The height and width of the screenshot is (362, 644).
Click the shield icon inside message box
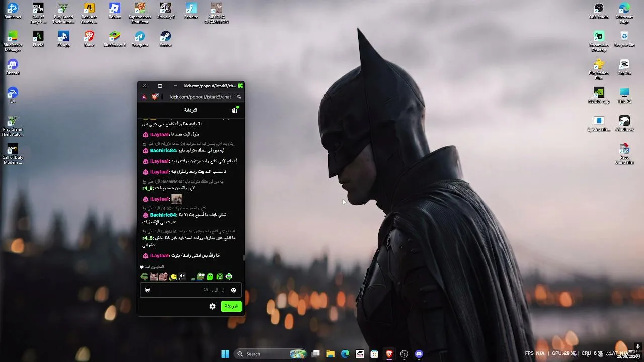point(147,290)
